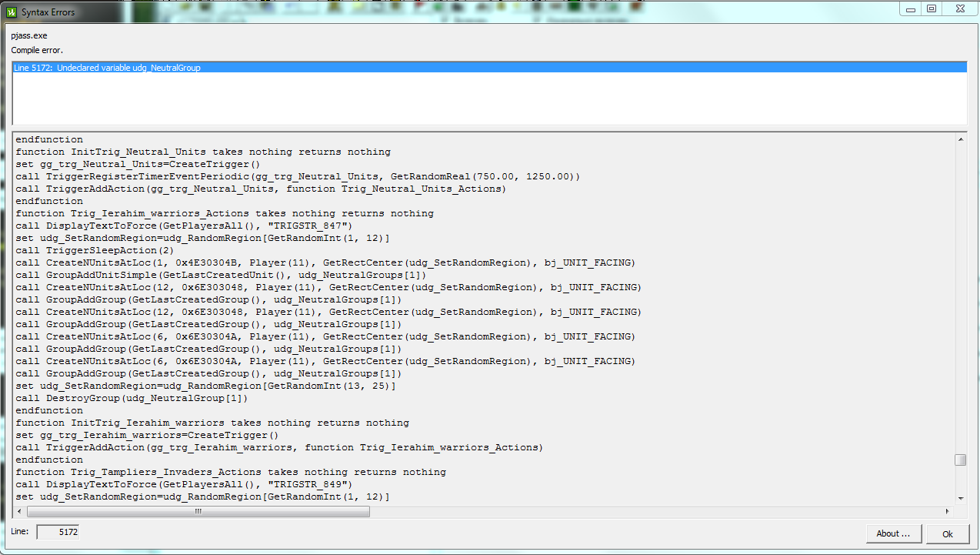
Task: Click line 'call TriggerRegisterTimerEventPeriodic' with GetRandomReal
Action: (298, 176)
